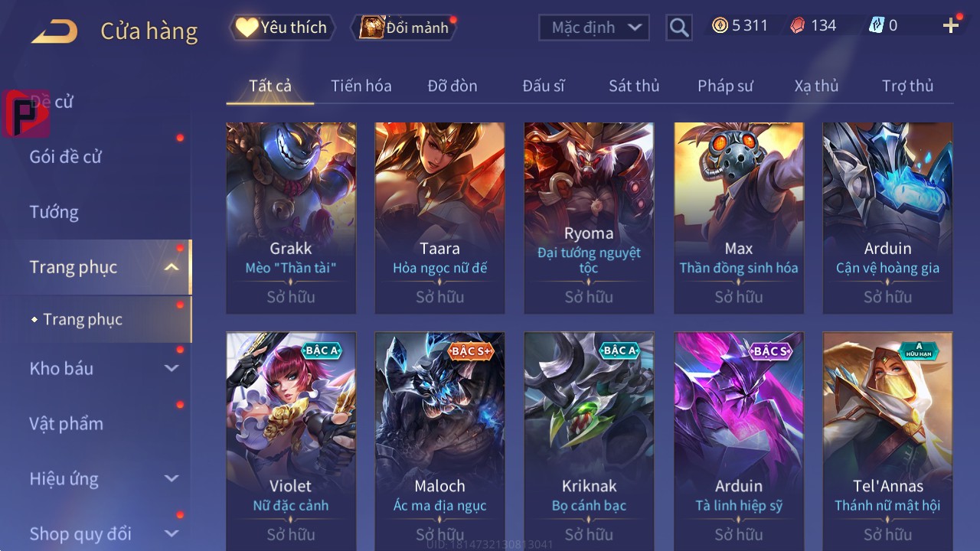Switch to the Pháp sư tab
980x551 pixels.
(725, 86)
